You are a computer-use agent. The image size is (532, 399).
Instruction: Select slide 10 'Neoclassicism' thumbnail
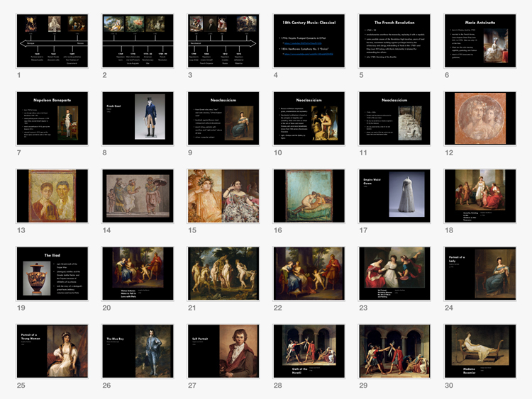(x=309, y=118)
